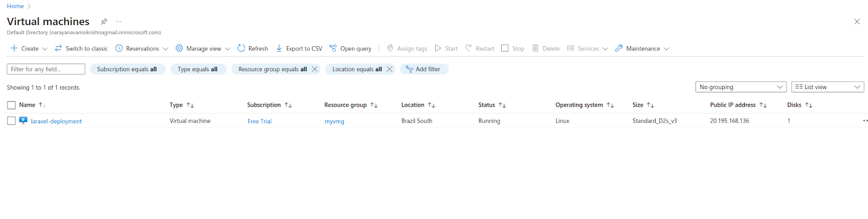Sort by Size column
Image resolution: width=868 pixels, height=219 pixels.
point(643,105)
